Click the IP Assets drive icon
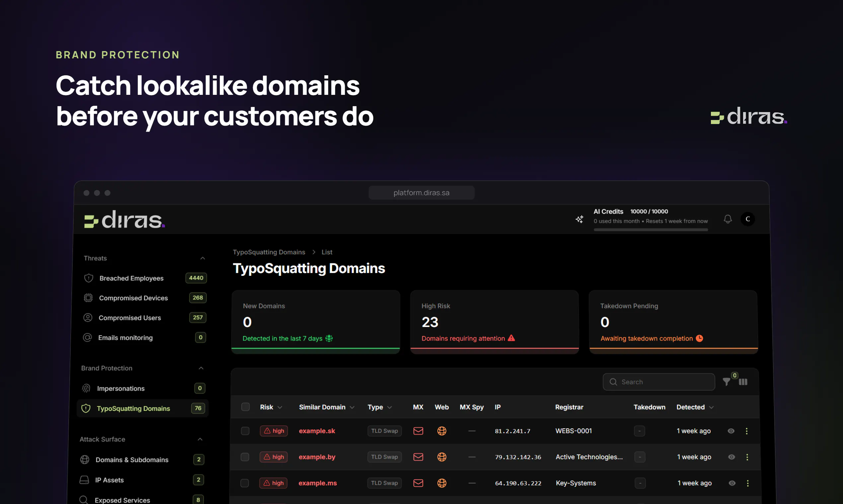This screenshot has height=504, width=843. coord(84,480)
